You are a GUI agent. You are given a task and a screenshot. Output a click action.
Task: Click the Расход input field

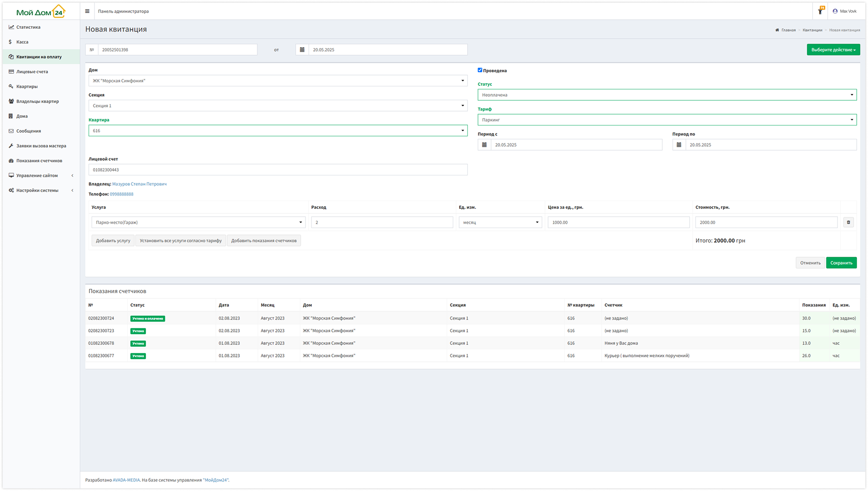coord(382,223)
